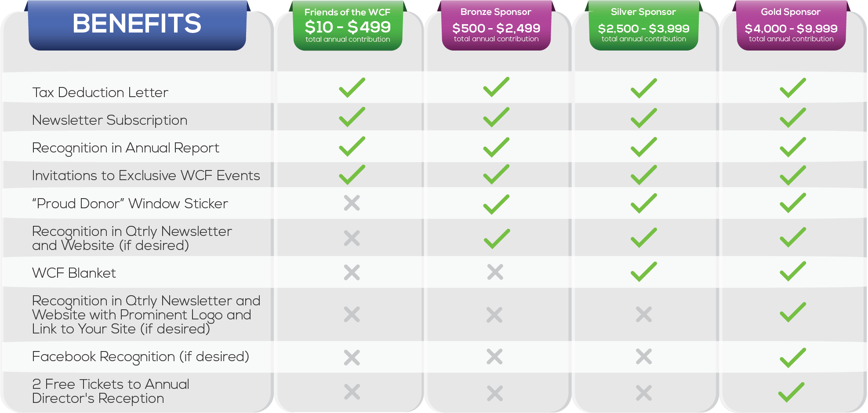Click the Invitations to Exclusive WCF Events row label
Screen dimensions: 868x413
(x=146, y=176)
